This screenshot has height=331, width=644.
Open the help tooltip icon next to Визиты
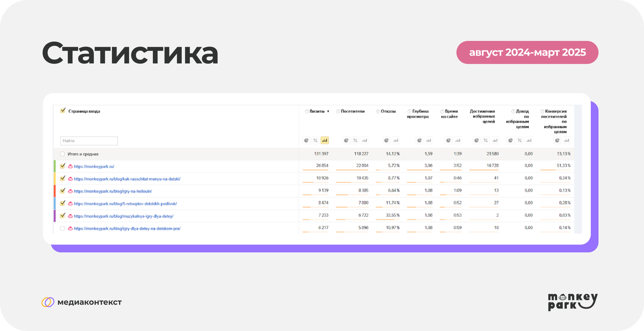pyautogui.click(x=306, y=112)
